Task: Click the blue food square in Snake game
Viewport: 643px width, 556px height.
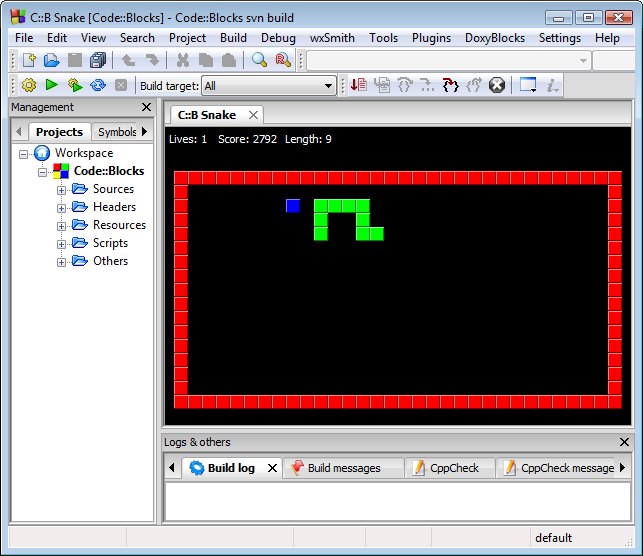Action: pyautogui.click(x=293, y=206)
